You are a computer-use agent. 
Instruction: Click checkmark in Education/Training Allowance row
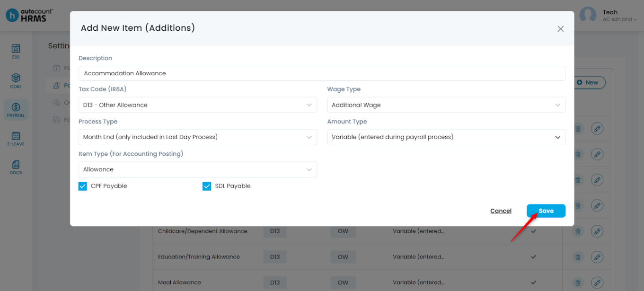[x=533, y=257]
